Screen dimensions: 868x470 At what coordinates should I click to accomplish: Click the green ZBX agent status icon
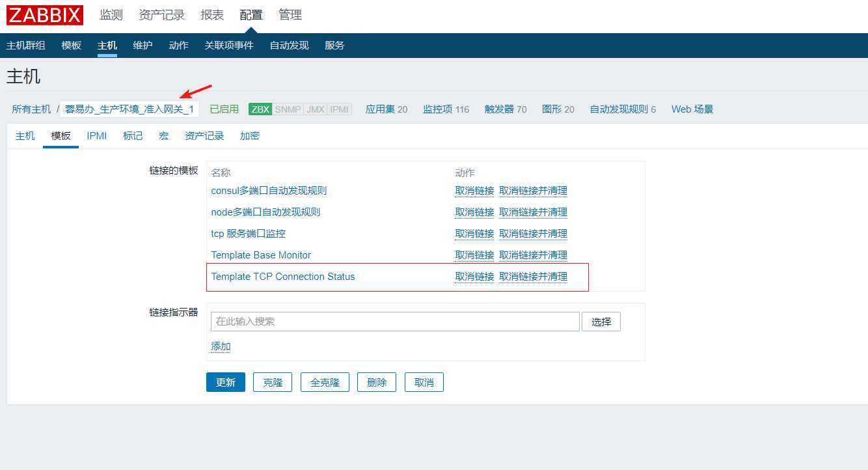click(x=260, y=109)
